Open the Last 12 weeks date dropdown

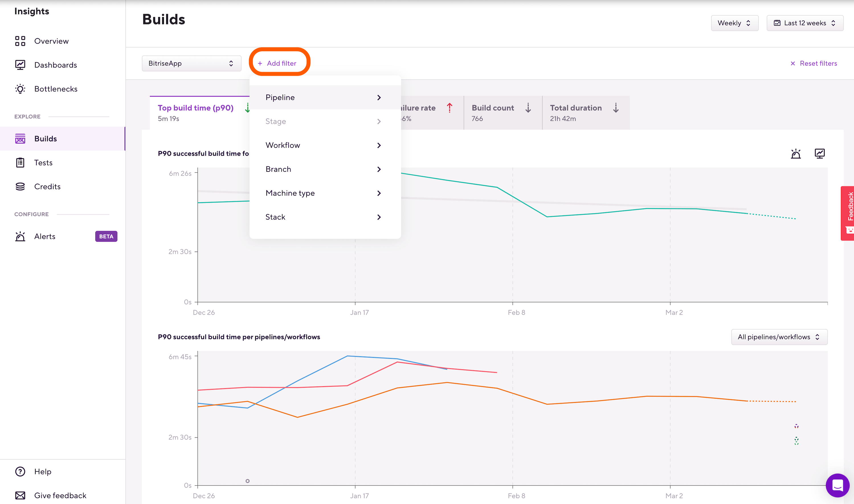click(x=804, y=23)
